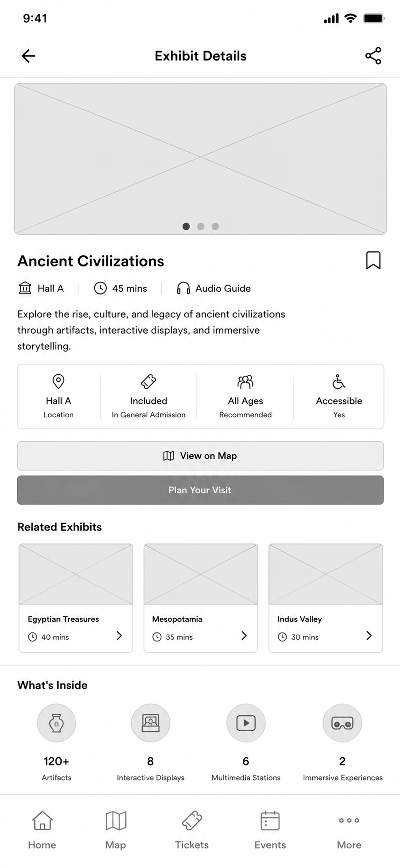
Task: Toggle the bookmark for Ancient Civilizations
Action: [373, 261]
